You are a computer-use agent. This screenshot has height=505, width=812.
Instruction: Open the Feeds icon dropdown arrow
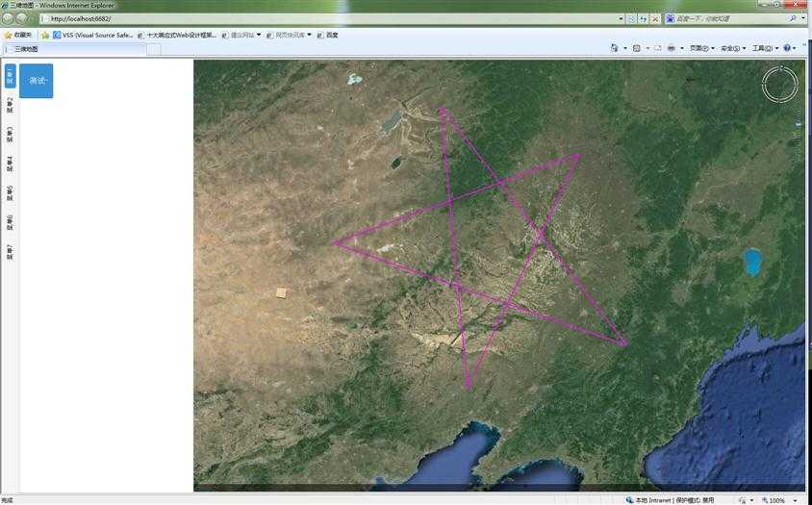coord(647,48)
